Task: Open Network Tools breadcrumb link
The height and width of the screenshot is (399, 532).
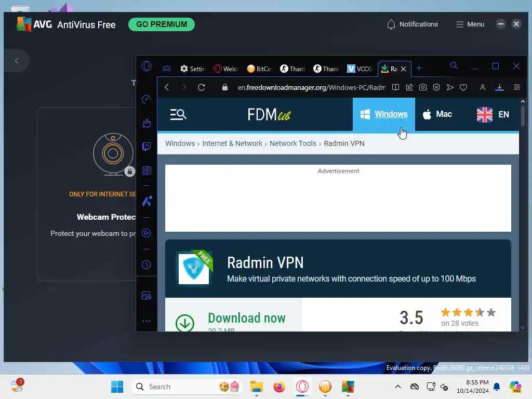Action: (x=293, y=143)
